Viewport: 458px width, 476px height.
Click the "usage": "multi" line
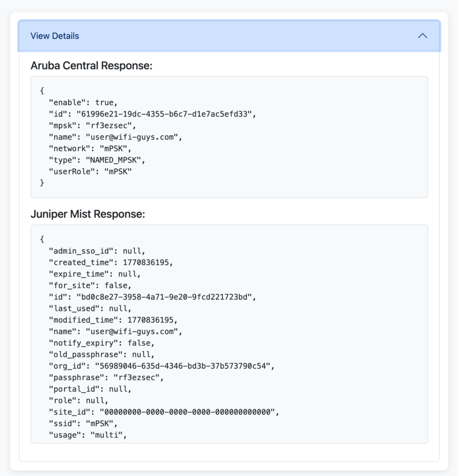88,435
